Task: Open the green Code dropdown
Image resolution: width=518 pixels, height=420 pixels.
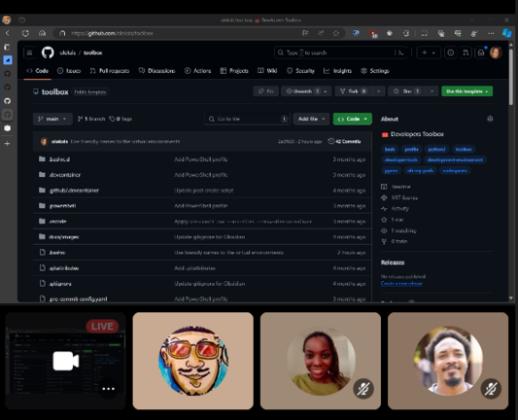Action: 353,119
